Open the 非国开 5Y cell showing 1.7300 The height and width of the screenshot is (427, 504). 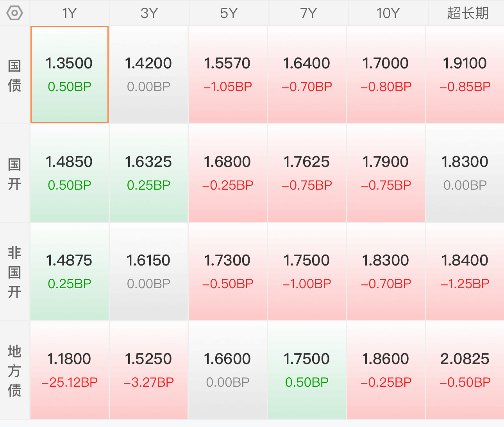click(x=228, y=272)
